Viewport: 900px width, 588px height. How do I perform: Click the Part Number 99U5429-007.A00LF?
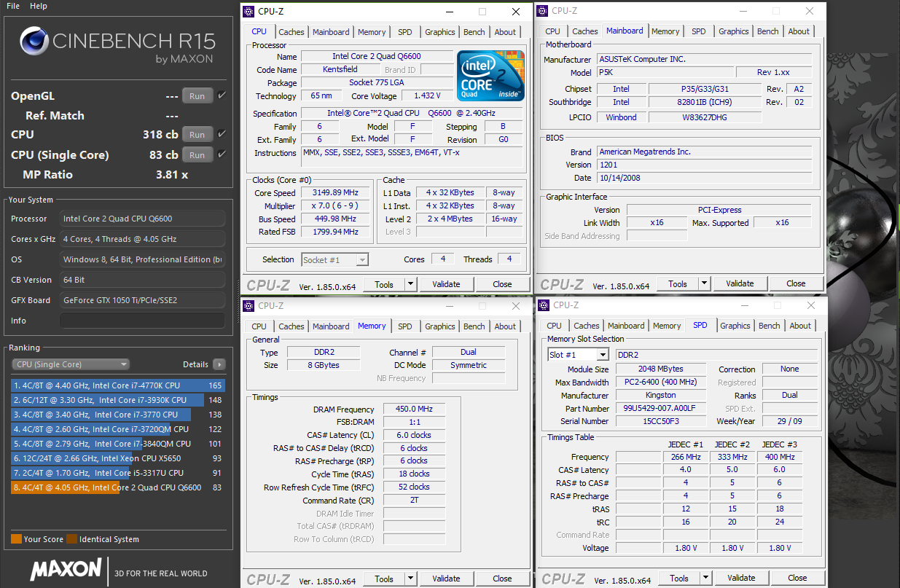661,409
